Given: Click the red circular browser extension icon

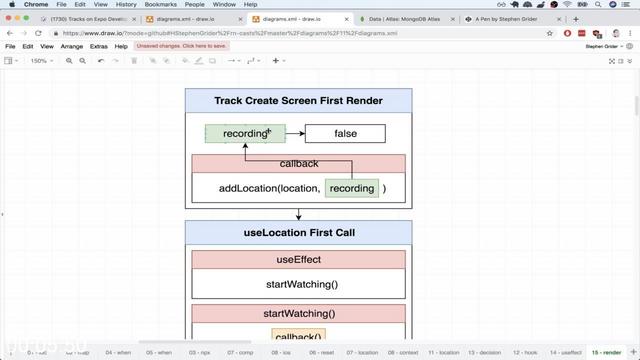Looking at the screenshot, I should (x=567, y=33).
